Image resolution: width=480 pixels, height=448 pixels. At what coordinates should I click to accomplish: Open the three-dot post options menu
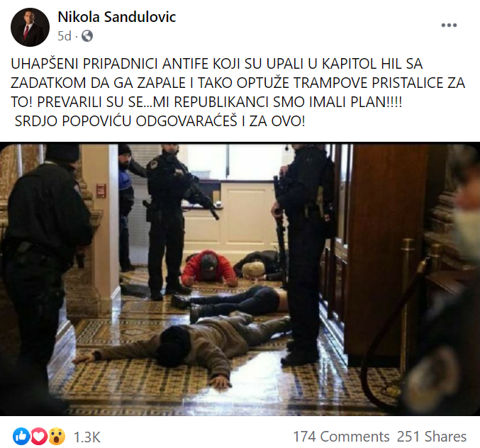coord(449,25)
